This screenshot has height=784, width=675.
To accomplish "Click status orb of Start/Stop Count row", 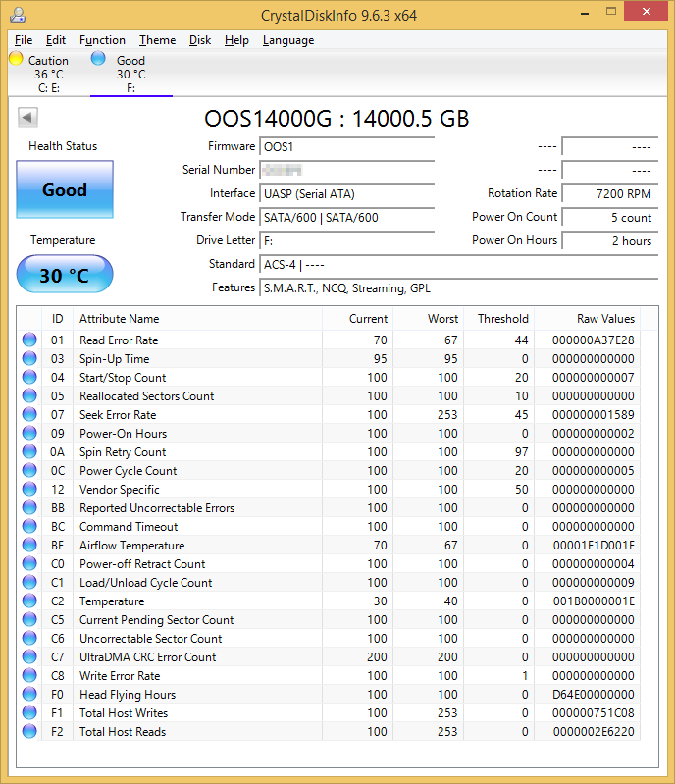I will pyautogui.click(x=29, y=378).
